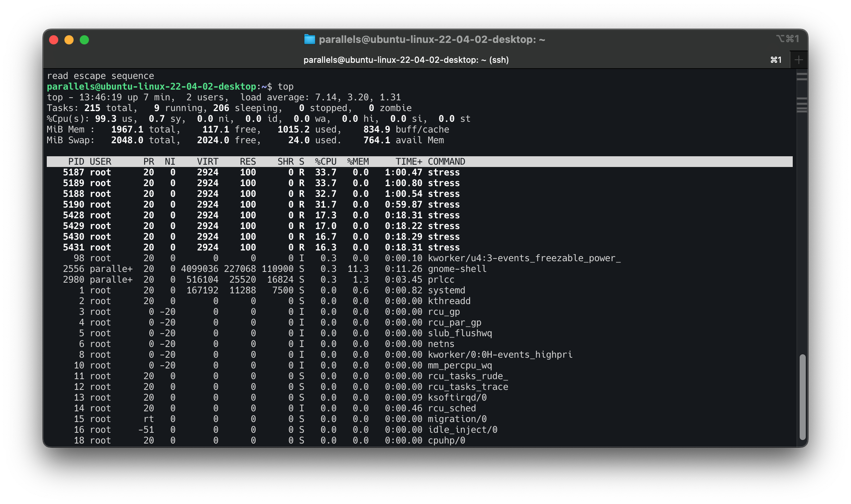Viewport: 851px width, 504px height.
Task: Click the 834.9 buff/cache value
Action: (x=377, y=129)
